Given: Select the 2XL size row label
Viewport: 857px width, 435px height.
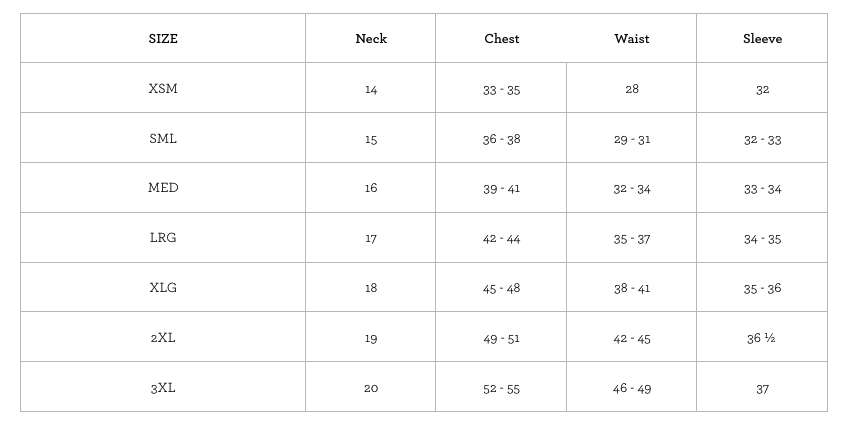Looking at the screenshot, I should coord(163,338).
